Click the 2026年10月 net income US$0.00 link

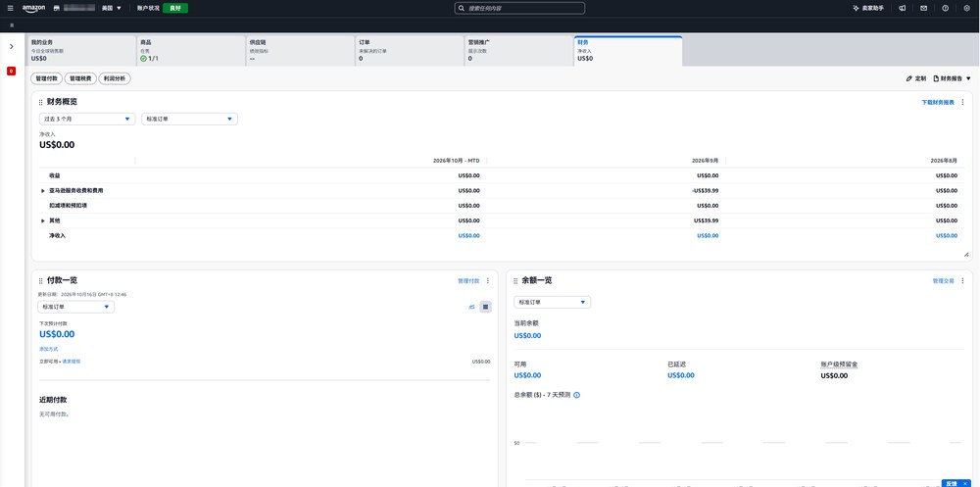tap(468, 236)
